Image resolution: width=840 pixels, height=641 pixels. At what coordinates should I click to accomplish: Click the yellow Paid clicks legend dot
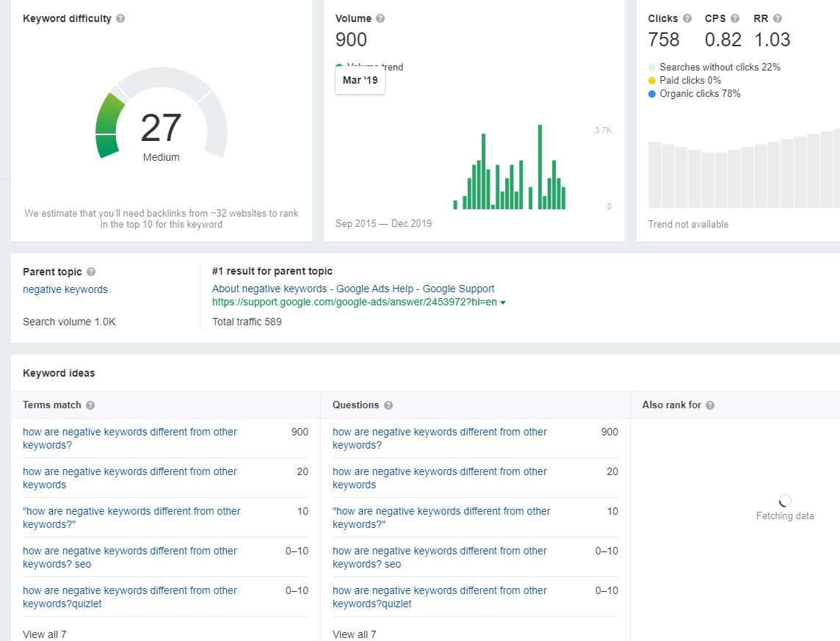coord(652,81)
